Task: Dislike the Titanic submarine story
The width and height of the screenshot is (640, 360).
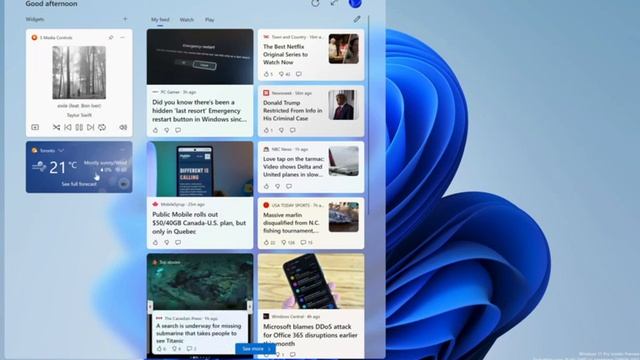Action: click(174, 349)
